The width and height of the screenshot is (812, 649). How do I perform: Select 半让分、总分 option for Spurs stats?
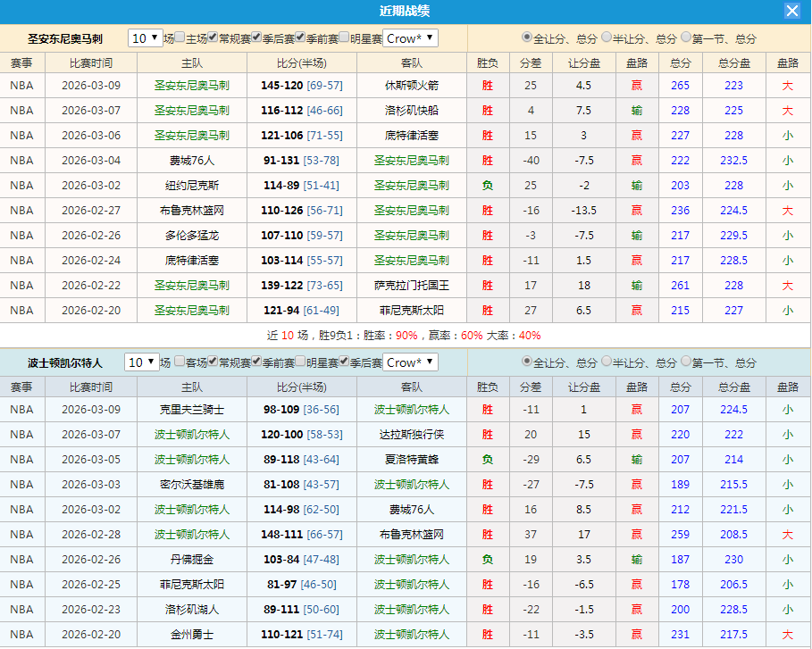pyautogui.click(x=607, y=36)
